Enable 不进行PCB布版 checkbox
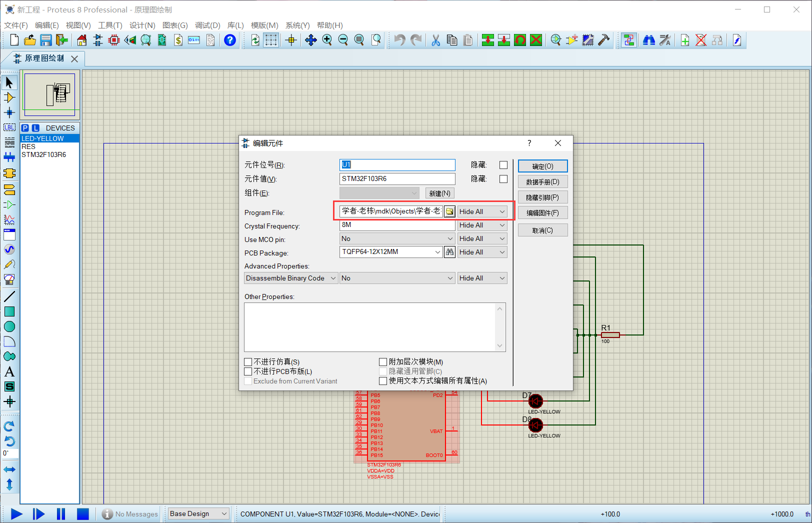Viewport: 812px width, 523px height. click(248, 371)
